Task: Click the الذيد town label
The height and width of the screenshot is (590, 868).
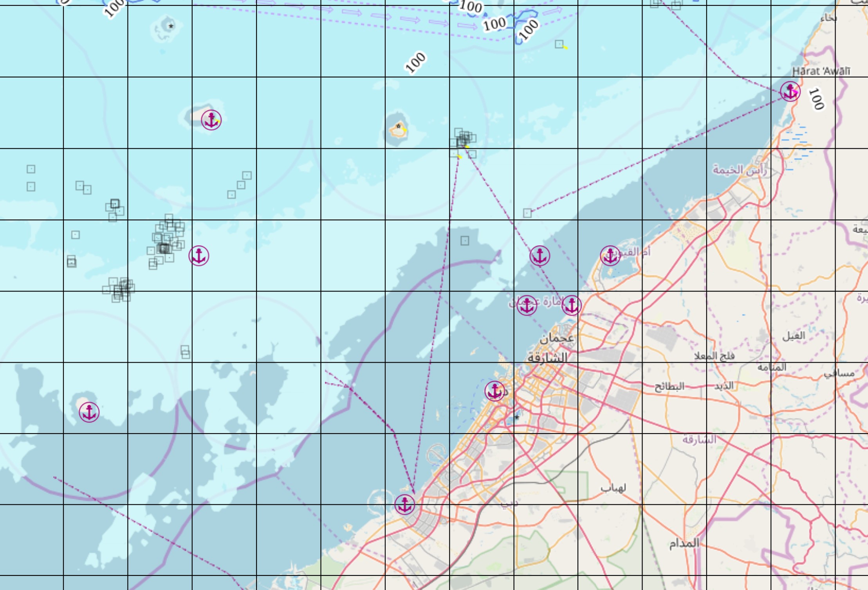Action: [724, 386]
